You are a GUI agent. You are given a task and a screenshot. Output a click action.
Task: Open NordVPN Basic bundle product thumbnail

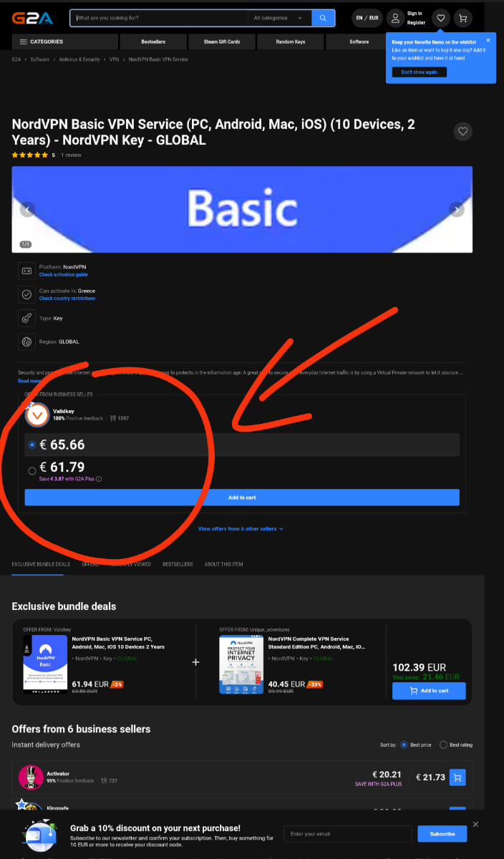pyautogui.click(x=45, y=664)
